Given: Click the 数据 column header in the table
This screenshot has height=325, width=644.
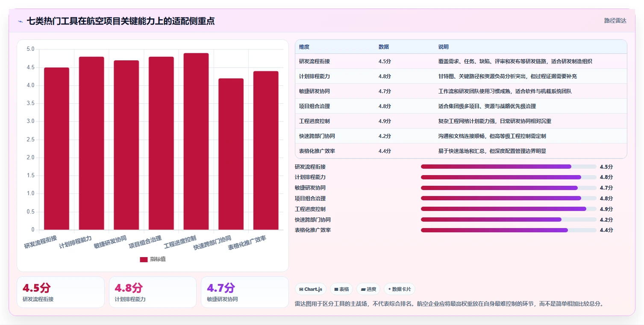Looking at the screenshot, I should pyautogui.click(x=384, y=47).
